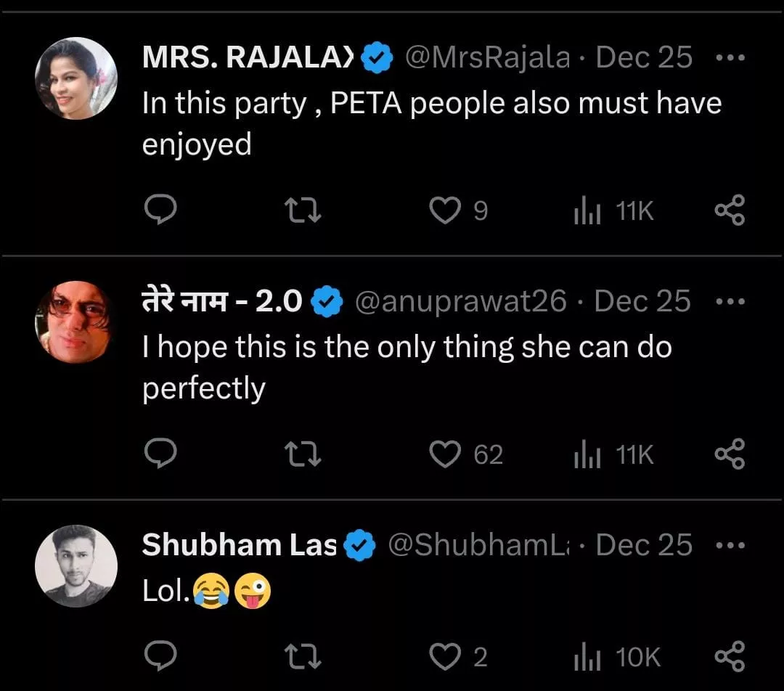View analytics on MRS. RAJALAX's tweet

click(587, 211)
